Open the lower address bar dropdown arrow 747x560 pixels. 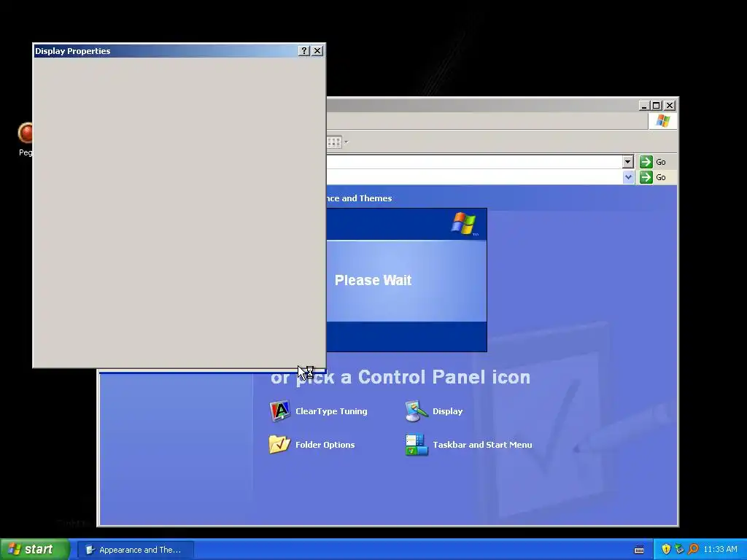coord(628,177)
